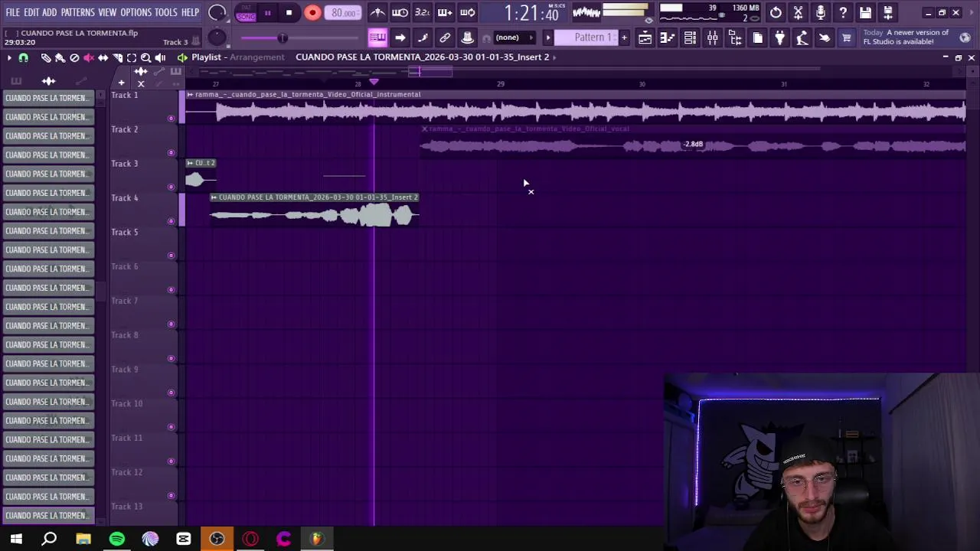Toggle typing keyboard to piano button
Image resolution: width=980 pixels, height=551 pixels.
tap(377, 37)
